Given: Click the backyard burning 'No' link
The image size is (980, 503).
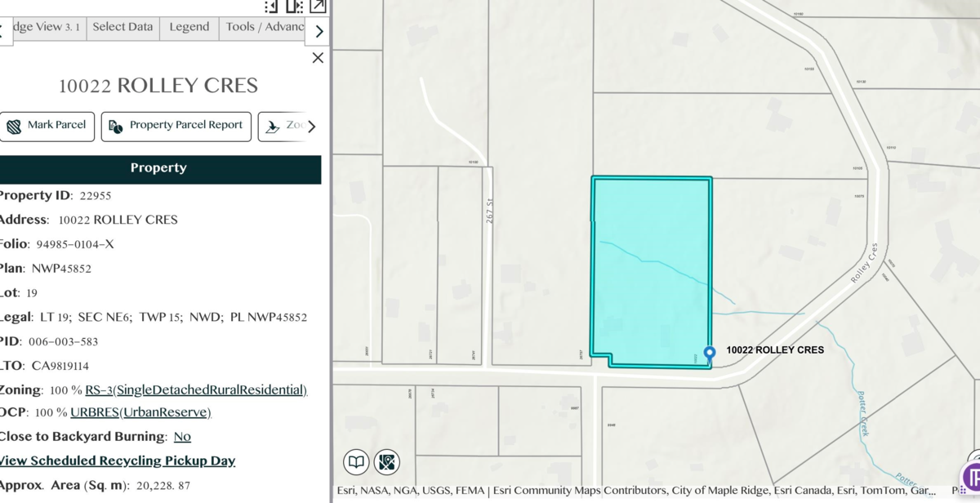Looking at the screenshot, I should coord(182,437).
